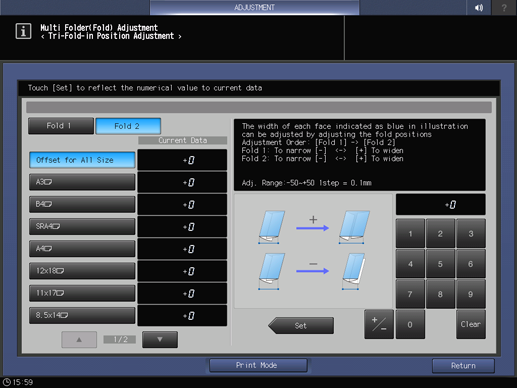Viewport: 517px width, 388px height.
Task: Click the speaker volume icon
Action: [x=478, y=7]
